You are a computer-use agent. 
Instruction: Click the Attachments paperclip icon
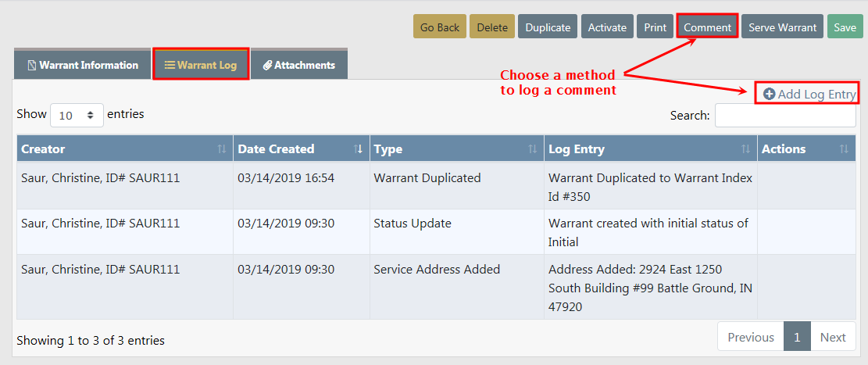pyautogui.click(x=267, y=66)
